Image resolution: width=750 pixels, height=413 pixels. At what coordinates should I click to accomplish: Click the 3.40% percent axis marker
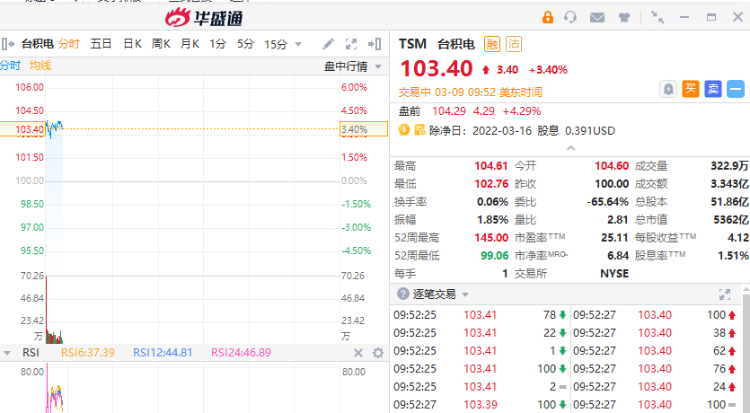(x=364, y=129)
